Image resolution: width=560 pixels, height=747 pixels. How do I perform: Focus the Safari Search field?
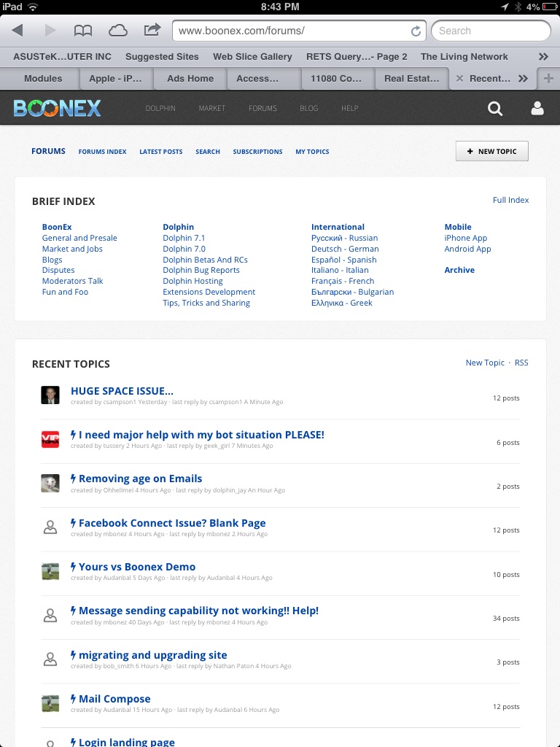(x=490, y=31)
